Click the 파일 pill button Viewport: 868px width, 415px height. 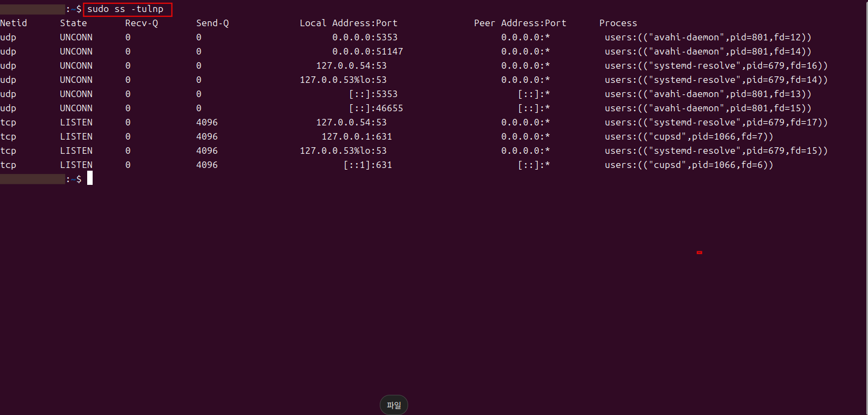point(393,405)
